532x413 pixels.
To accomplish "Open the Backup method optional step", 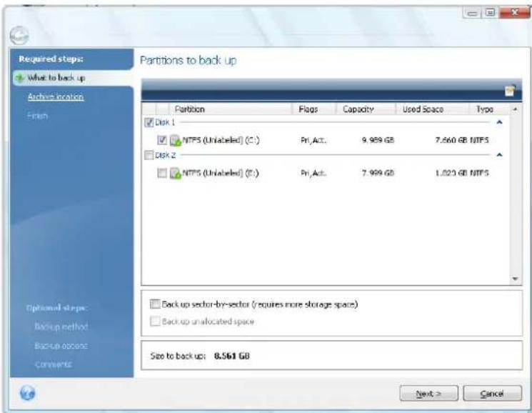I will coord(61,327).
